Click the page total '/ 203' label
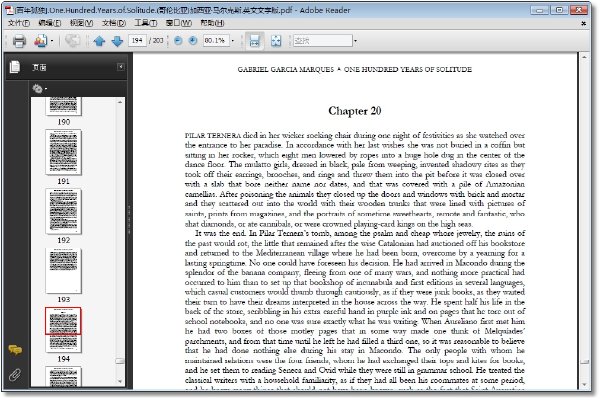 (156, 40)
